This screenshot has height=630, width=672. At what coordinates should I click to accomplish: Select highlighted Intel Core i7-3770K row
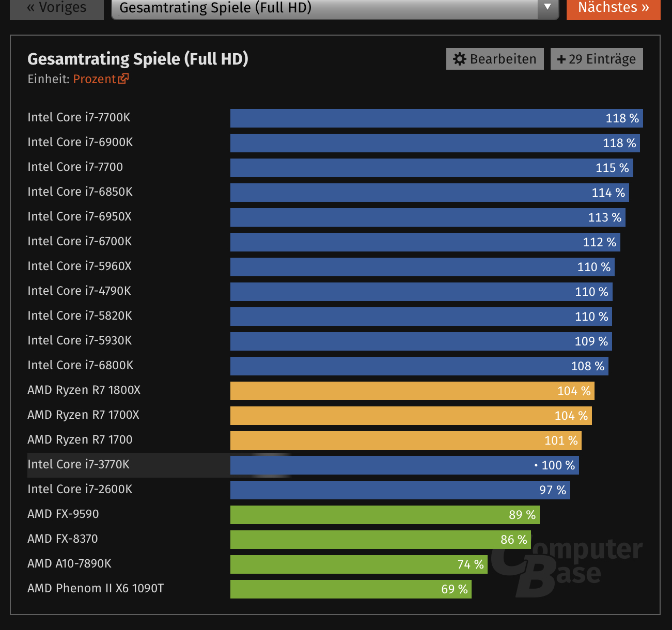coord(303,465)
